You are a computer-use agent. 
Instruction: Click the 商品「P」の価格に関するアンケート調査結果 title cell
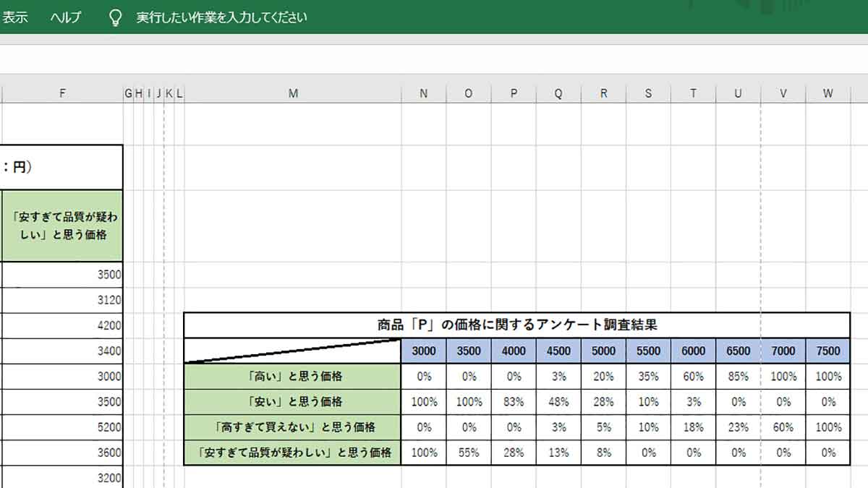[x=518, y=325]
